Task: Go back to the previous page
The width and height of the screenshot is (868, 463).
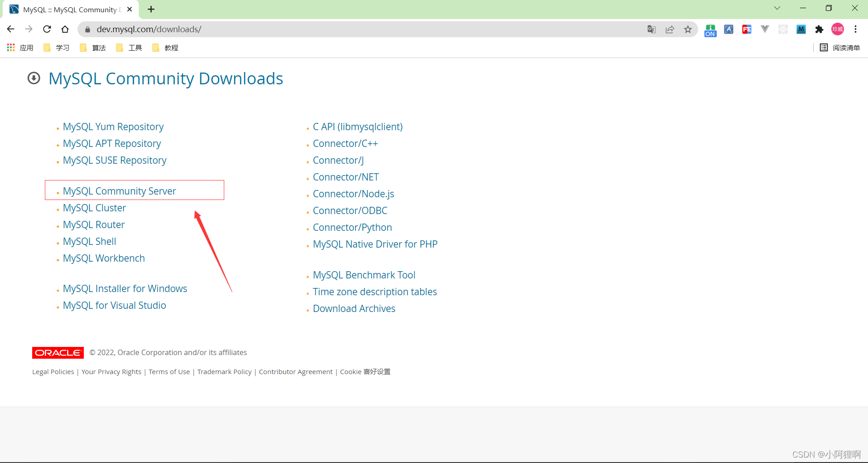Action: (x=11, y=29)
